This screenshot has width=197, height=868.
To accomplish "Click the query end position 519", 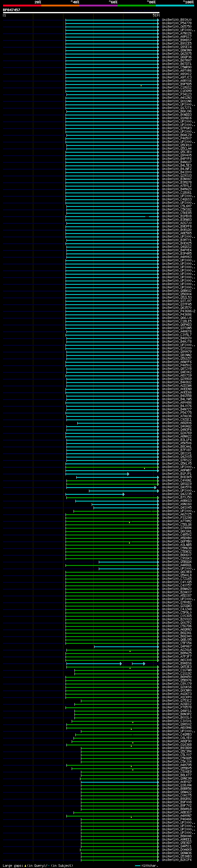I will [155, 15].
